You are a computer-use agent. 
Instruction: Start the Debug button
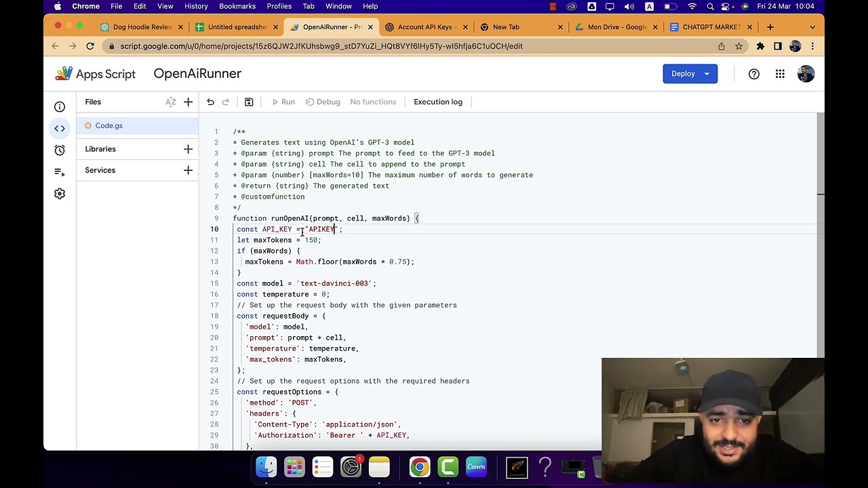click(x=323, y=102)
